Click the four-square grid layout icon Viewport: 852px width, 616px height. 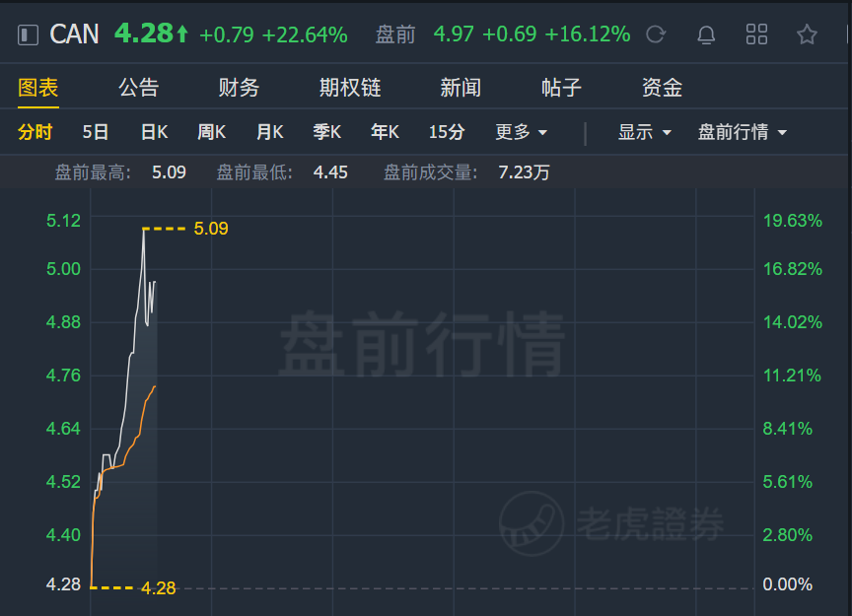(756, 34)
